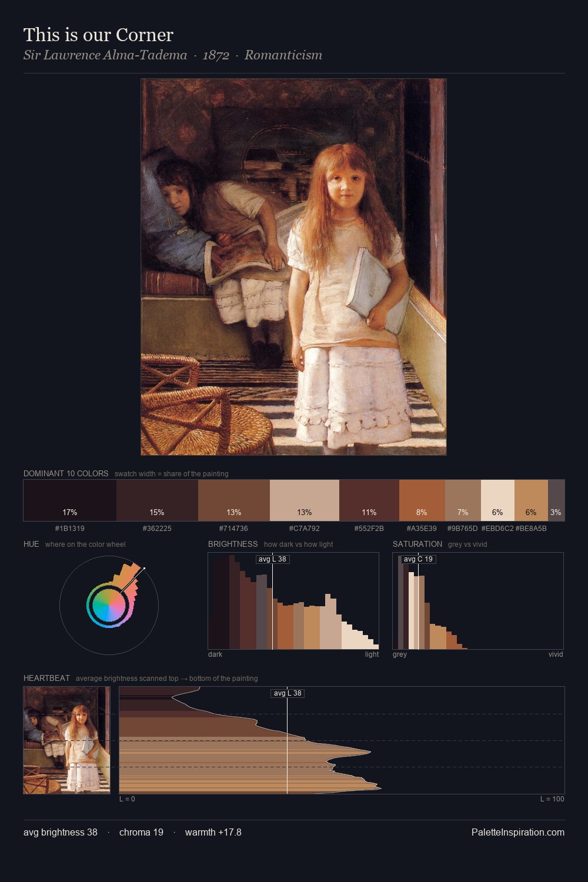Click the 'L = 0' axis label
588x882 pixels.
click(x=127, y=799)
